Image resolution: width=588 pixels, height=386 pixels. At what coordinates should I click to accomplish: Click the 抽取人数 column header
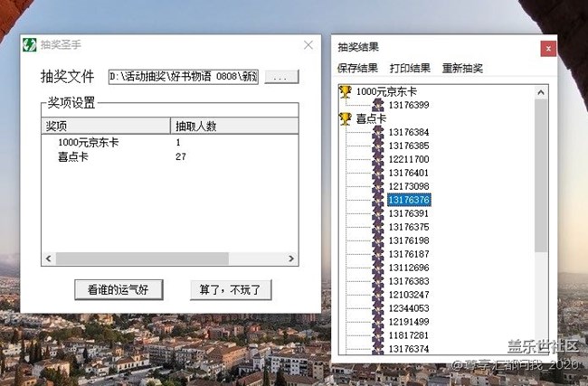coord(234,126)
